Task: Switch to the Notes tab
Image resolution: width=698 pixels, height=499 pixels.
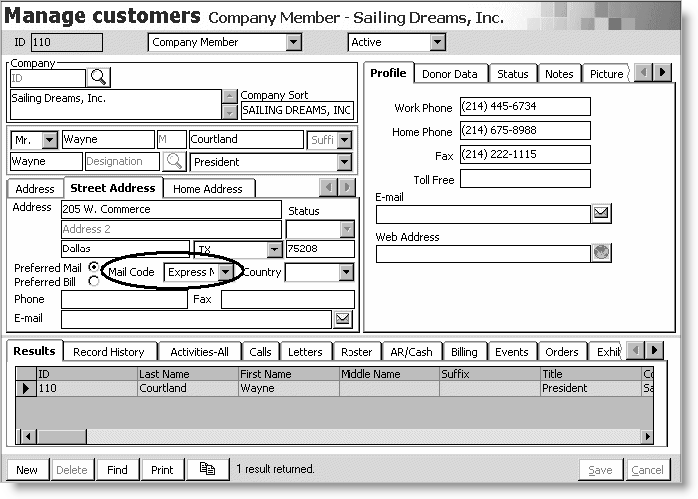Action: point(559,74)
